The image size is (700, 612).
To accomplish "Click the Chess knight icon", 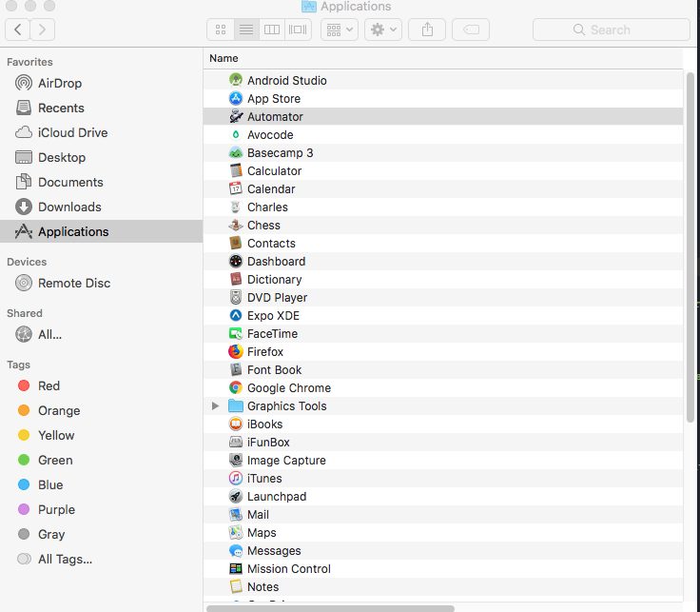I will pyautogui.click(x=235, y=226).
